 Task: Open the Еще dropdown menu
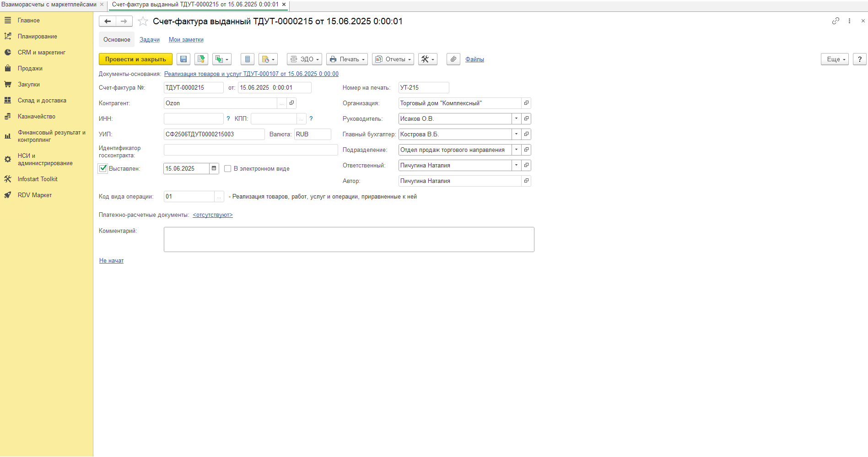[x=835, y=59]
